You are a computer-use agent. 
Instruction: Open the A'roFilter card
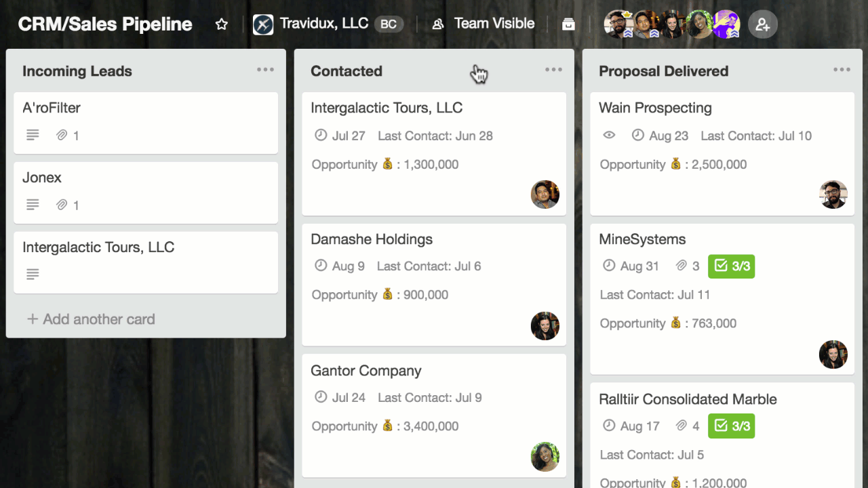coord(146,123)
